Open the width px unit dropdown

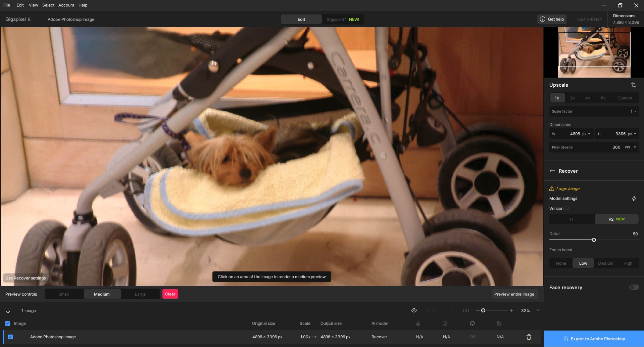click(589, 134)
